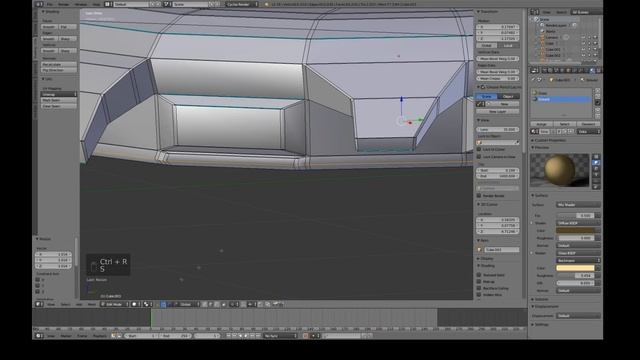Open the Edit Mode selector dropdown

[x=114, y=304]
